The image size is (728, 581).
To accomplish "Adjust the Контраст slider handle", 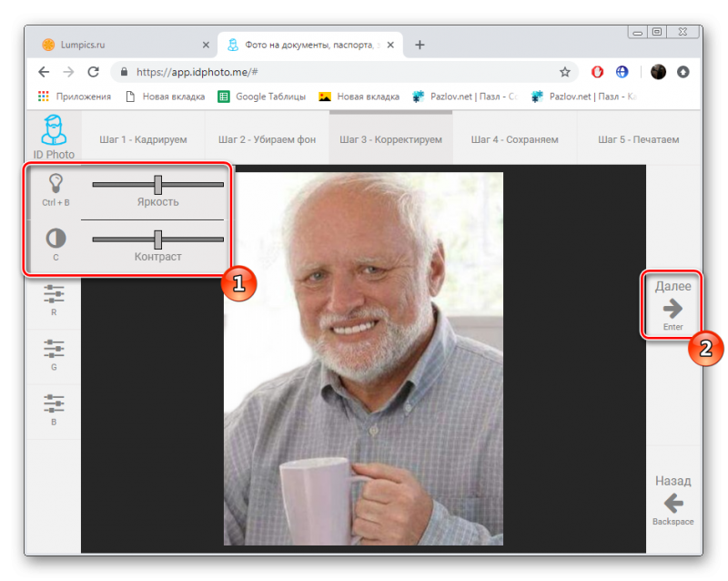I will [157, 240].
